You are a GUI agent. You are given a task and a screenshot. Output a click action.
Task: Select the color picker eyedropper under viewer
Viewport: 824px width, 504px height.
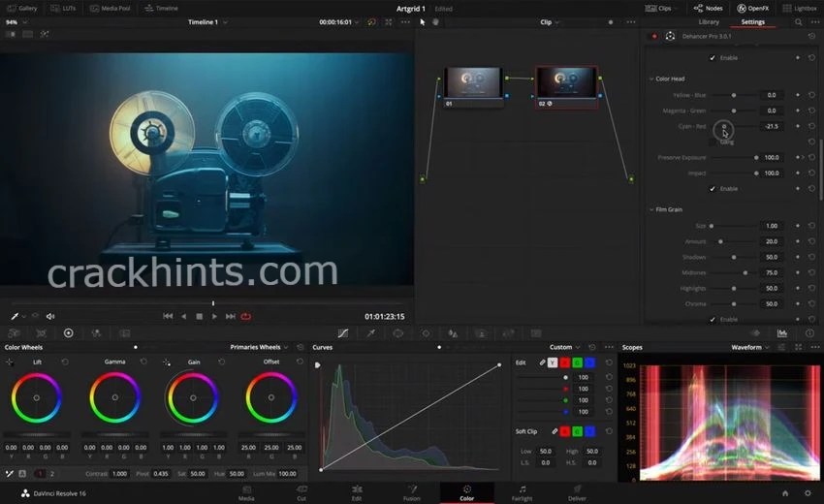pos(15,316)
